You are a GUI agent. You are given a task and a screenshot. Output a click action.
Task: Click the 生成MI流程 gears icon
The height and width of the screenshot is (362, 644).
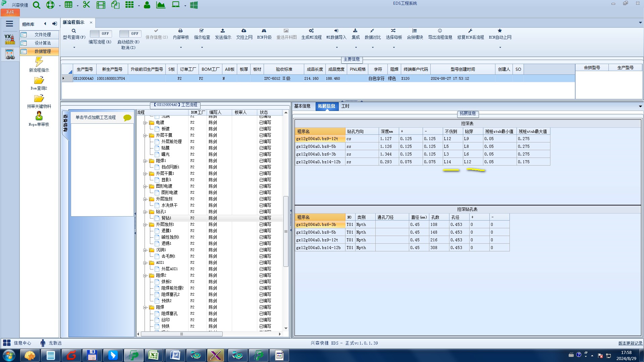coord(311,31)
